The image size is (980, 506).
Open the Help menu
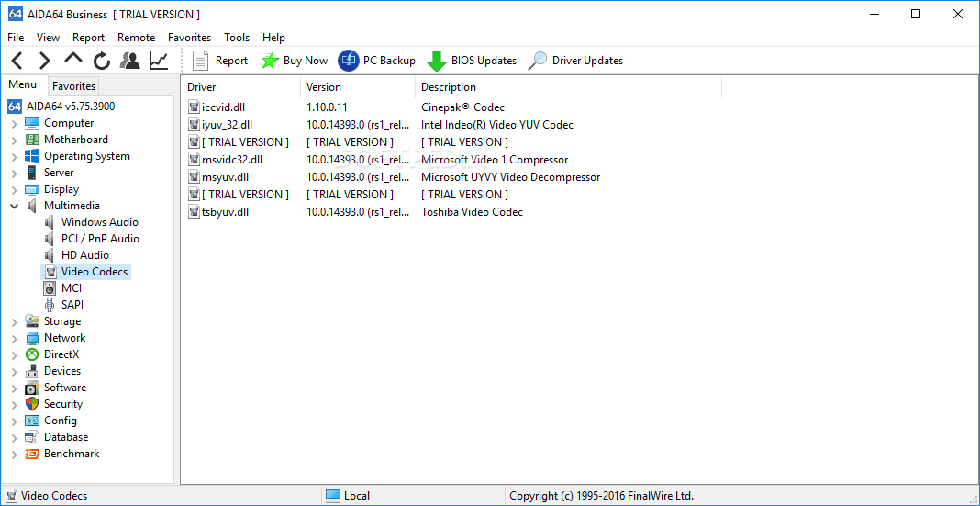click(273, 38)
